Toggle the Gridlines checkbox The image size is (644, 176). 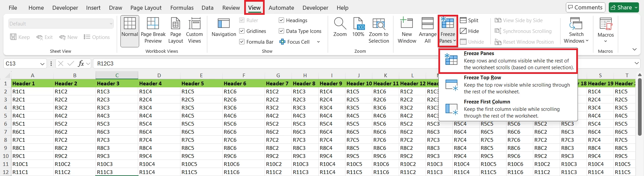click(x=242, y=31)
